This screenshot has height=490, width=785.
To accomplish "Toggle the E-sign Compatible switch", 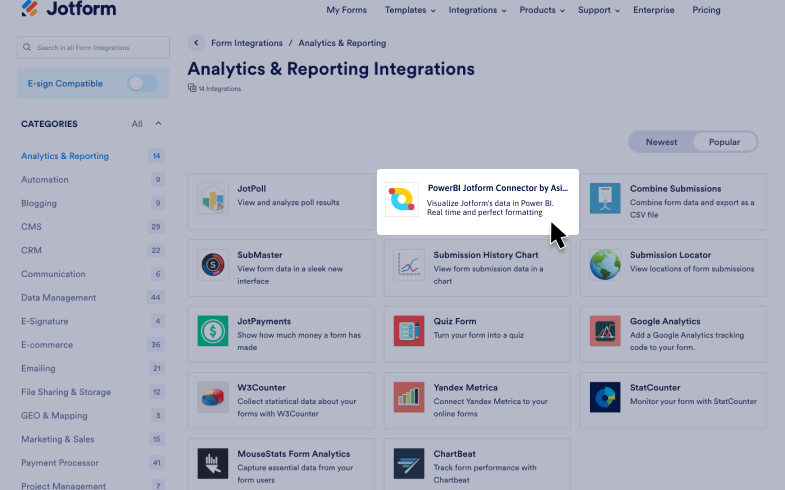I will point(143,84).
